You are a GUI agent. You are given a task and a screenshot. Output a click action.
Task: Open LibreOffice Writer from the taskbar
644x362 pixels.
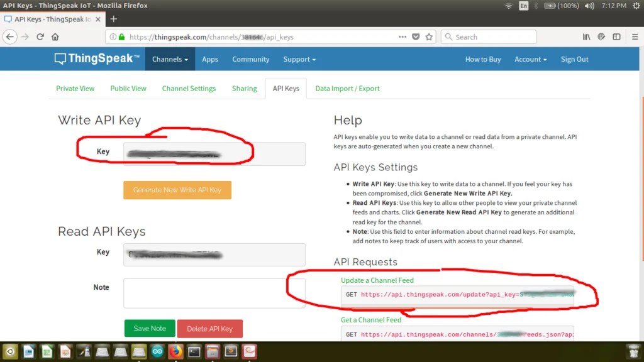tap(28, 352)
